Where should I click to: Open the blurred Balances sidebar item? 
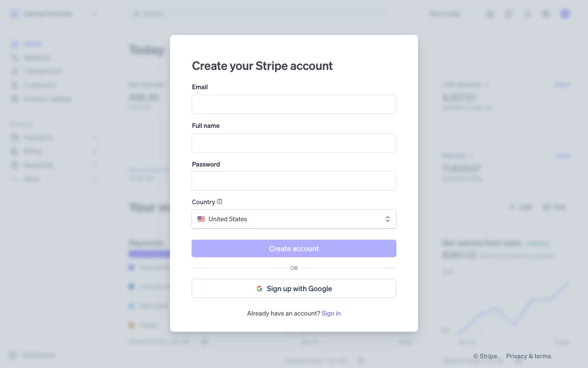click(x=37, y=57)
